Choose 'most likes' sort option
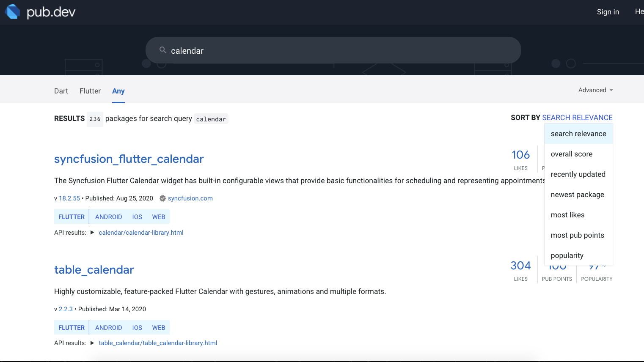Image resolution: width=644 pixels, height=362 pixels. (x=578, y=215)
